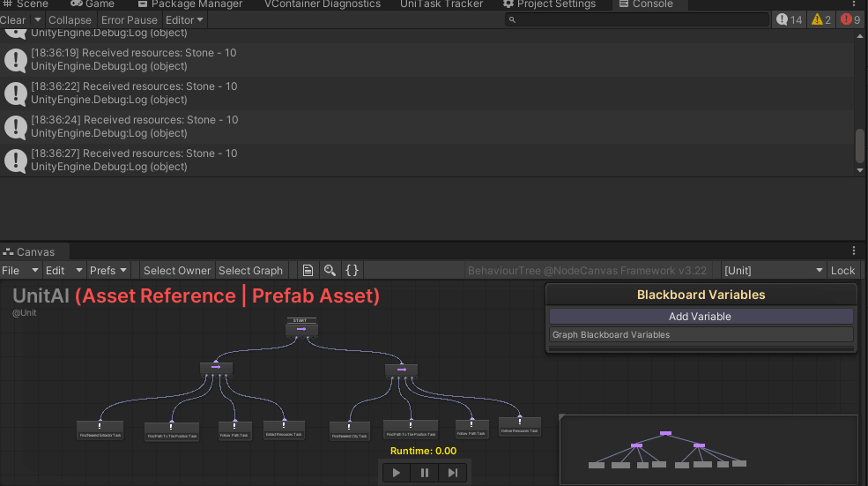Open Console tab's three-dot options menu
Screen dimensions: 868x486
pyautogui.click(x=854, y=4)
